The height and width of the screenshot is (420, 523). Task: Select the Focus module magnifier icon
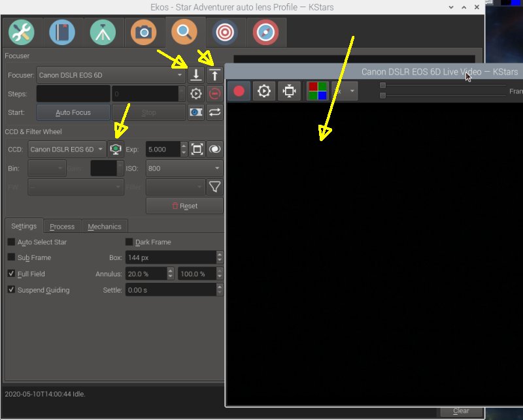184,33
